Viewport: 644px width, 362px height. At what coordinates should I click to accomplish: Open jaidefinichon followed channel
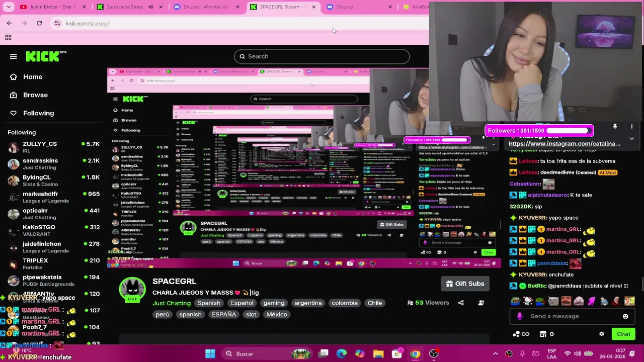coord(53,247)
